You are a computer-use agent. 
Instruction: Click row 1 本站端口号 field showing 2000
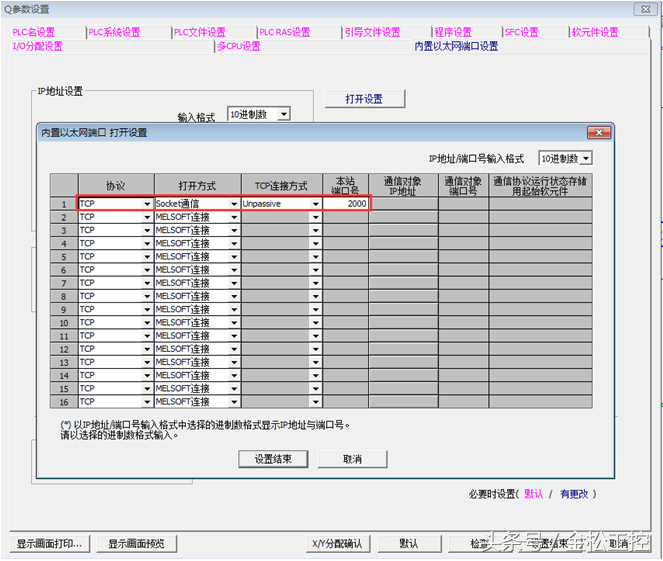click(x=345, y=204)
